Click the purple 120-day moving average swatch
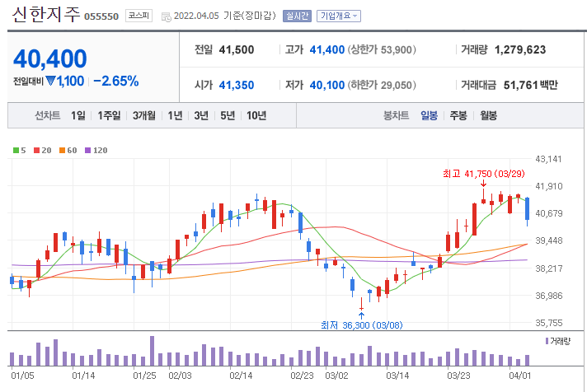587x392 pixels. [x=88, y=151]
